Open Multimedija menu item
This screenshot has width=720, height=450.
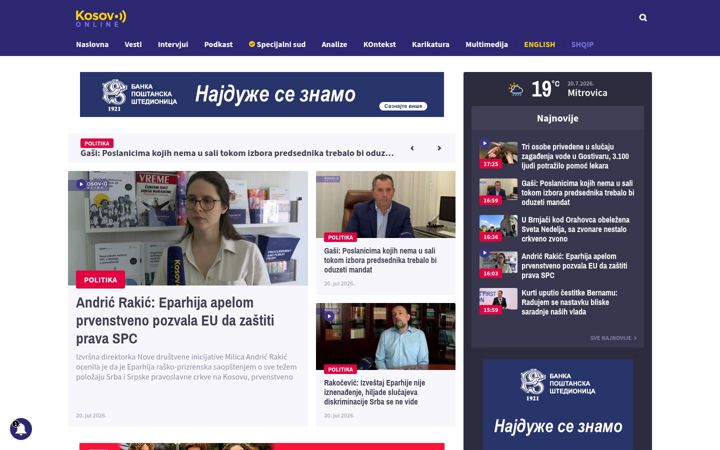click(487, 45)
